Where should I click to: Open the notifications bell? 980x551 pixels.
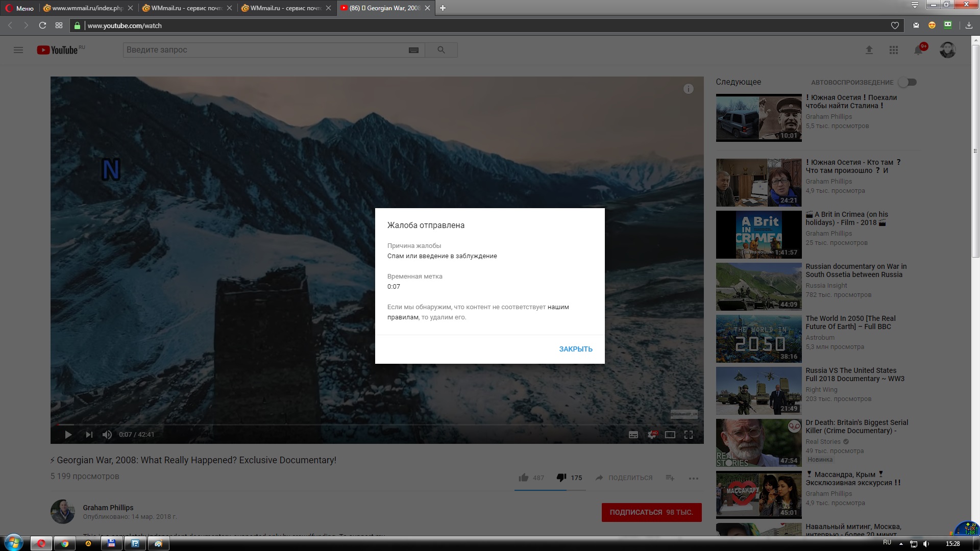pos(918,50)
